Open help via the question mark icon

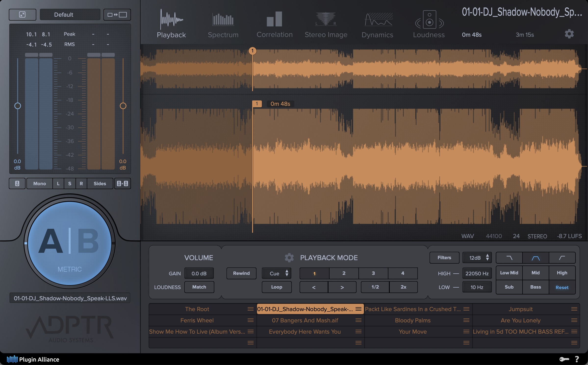coord(577,359)
